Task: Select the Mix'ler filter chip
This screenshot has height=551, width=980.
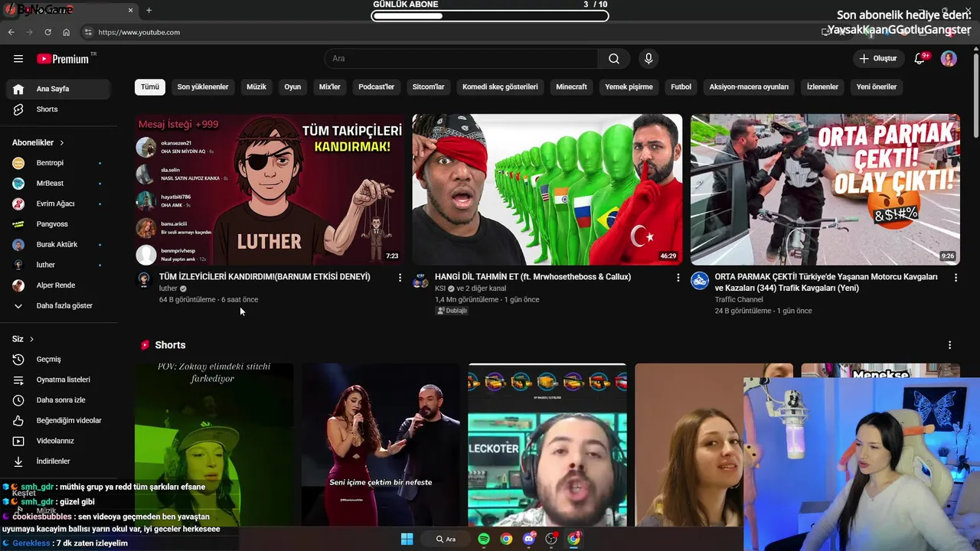Action: click(x=329, y=86)
